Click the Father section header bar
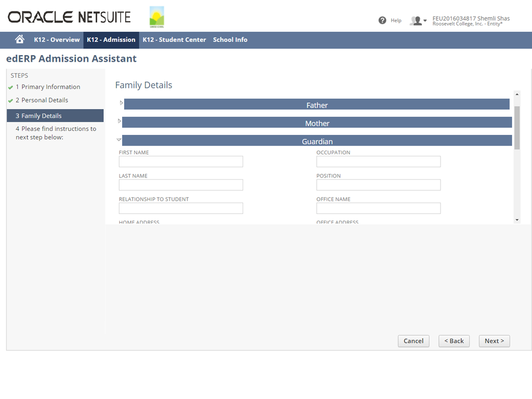The width and height of the screenshot is (532, 399). [x=317, y=105]
